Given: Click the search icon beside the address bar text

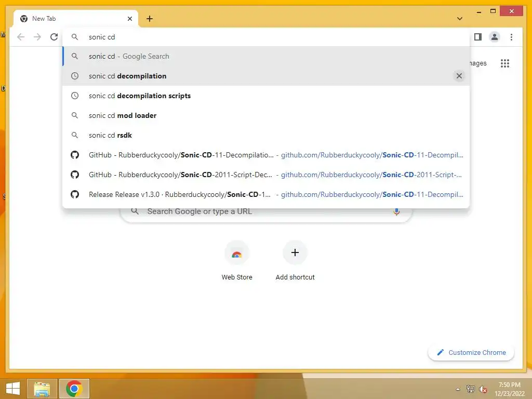Looking at the screenshot, I should [75, 37].
